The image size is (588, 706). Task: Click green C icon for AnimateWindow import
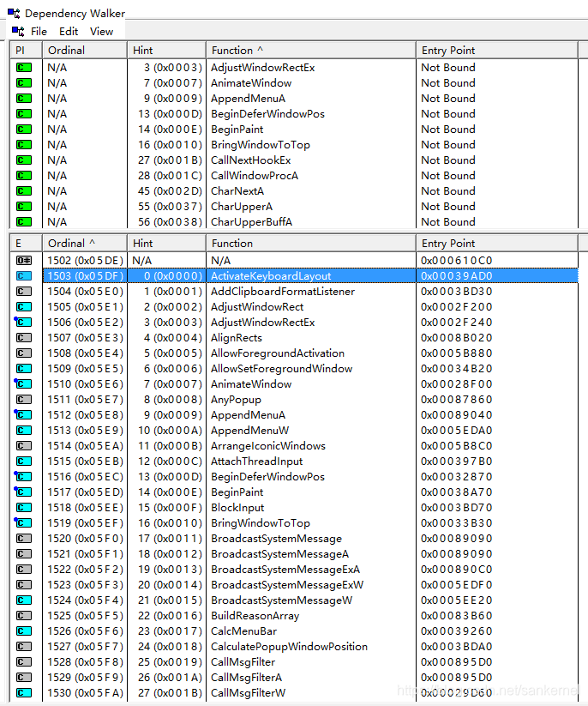(24, 83)
